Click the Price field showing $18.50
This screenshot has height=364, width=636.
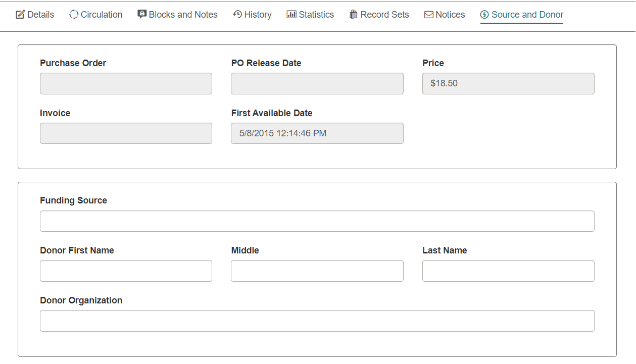(x=508, y=83)
